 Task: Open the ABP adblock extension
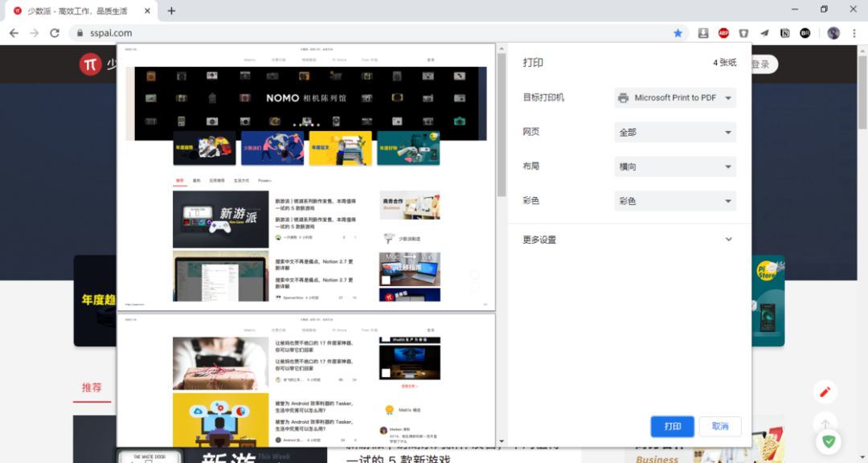click(723, 33)
